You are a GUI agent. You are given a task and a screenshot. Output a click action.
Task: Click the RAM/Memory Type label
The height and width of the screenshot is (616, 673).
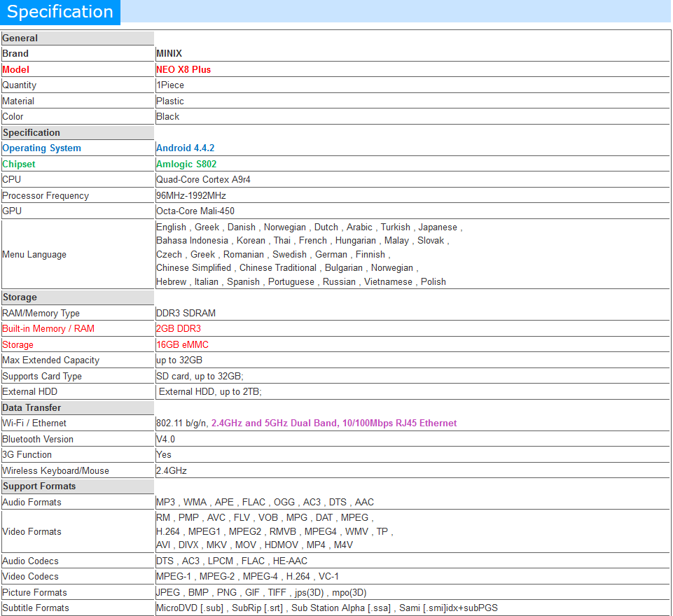pyautogui.click(x=41, y=314)
